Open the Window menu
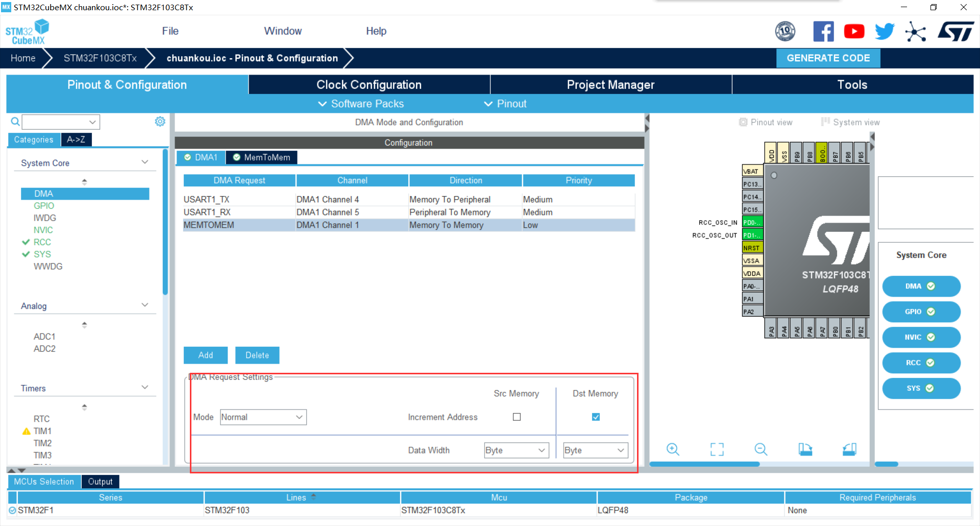This screenshot has height=526, width=980. point(283,31)
